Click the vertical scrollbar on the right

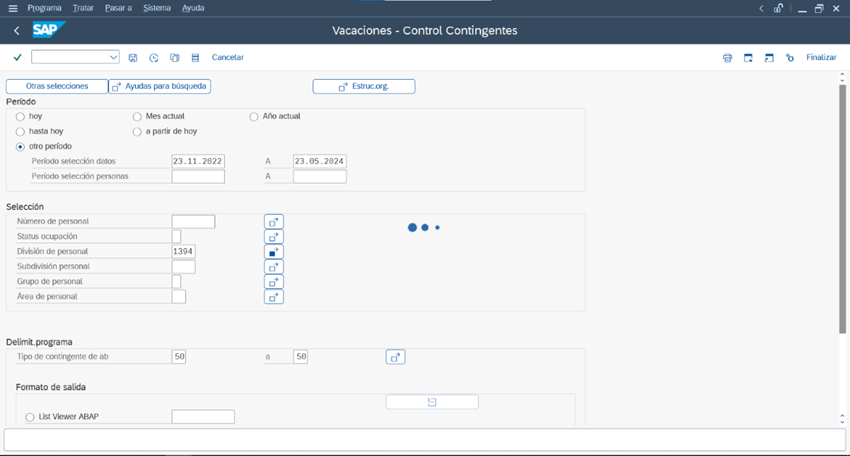click(x=842, y=210)
